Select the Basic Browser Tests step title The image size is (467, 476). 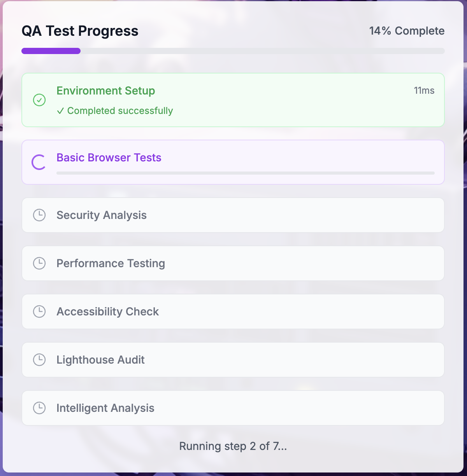[109, 157]
